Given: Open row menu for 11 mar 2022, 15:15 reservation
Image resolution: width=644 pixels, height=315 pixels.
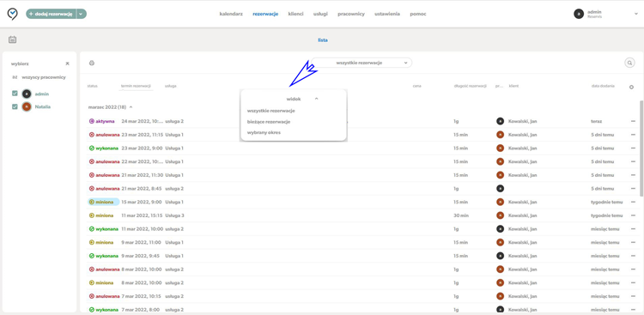Looking at the screenshot, I should click(x=634, y=215).
